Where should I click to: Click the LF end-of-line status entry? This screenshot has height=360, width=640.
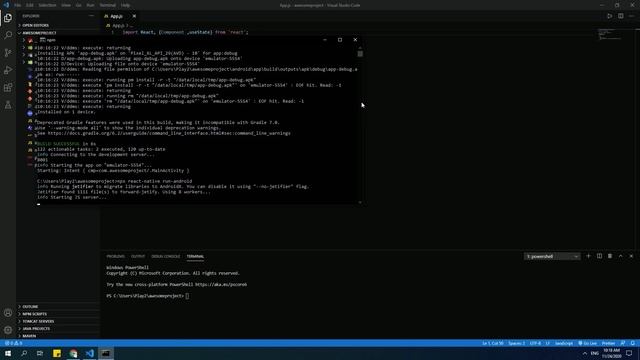coord(548,343)
